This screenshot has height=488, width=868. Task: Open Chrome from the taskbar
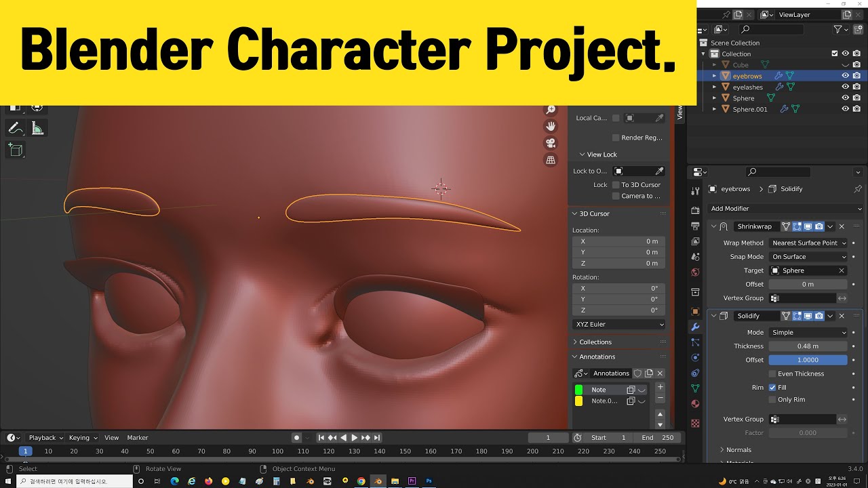(361, 481)
